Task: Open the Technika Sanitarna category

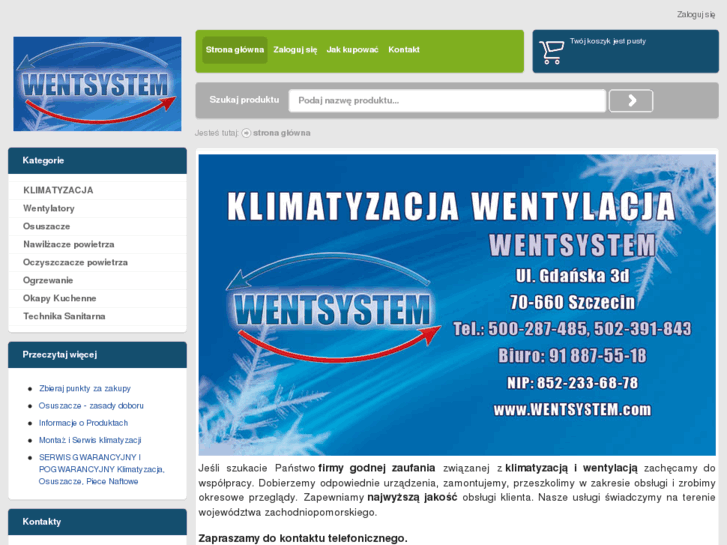Action: click(64, 316)
